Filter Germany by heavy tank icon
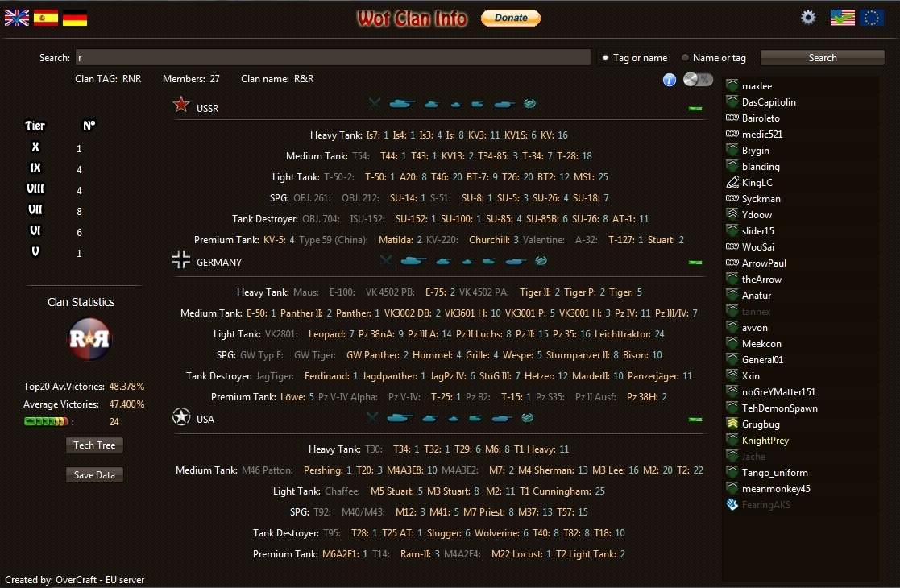This screenshot has width=900, height=588. pos(413,261)
